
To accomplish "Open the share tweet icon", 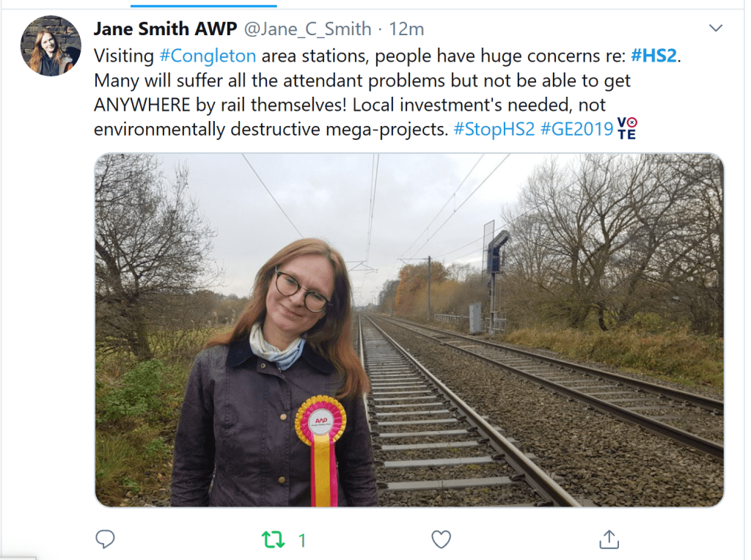I will 609,539.
